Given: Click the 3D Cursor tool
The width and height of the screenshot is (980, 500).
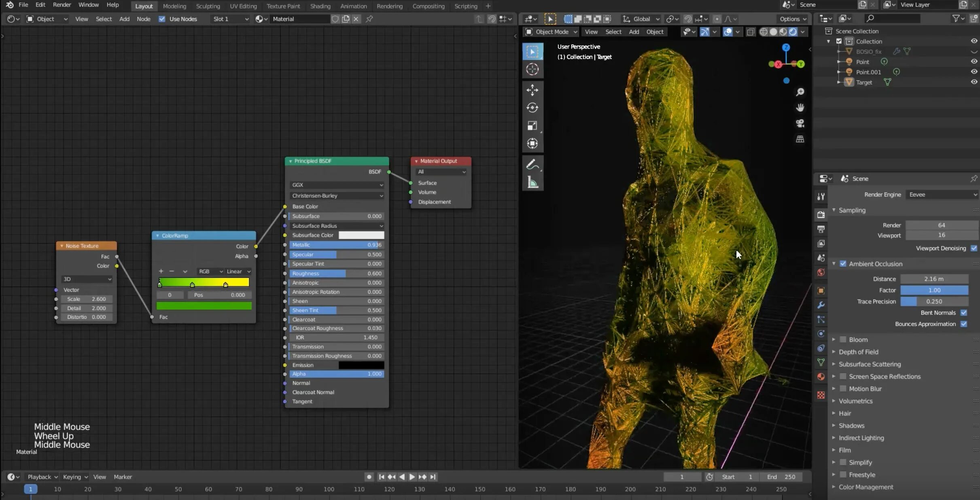Looking at the screenshot, I should click(x=532, y=69).
